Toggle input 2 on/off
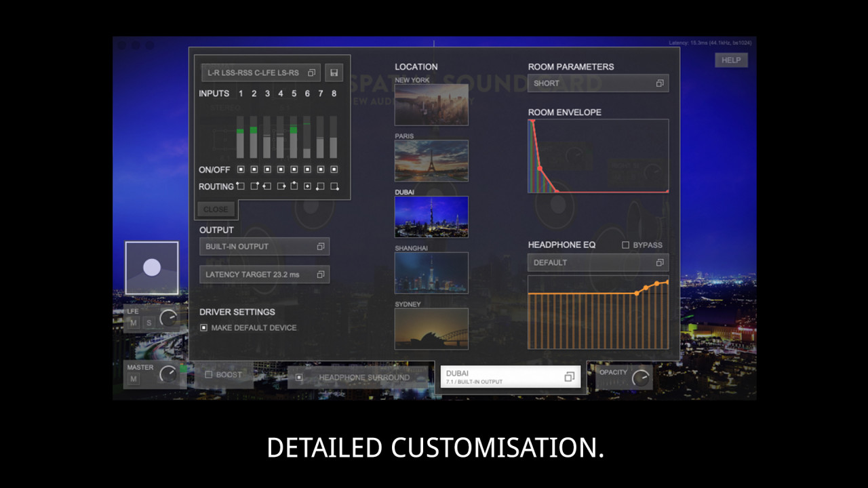The height and width of the screenshot is (488, 868). [254, 169]
